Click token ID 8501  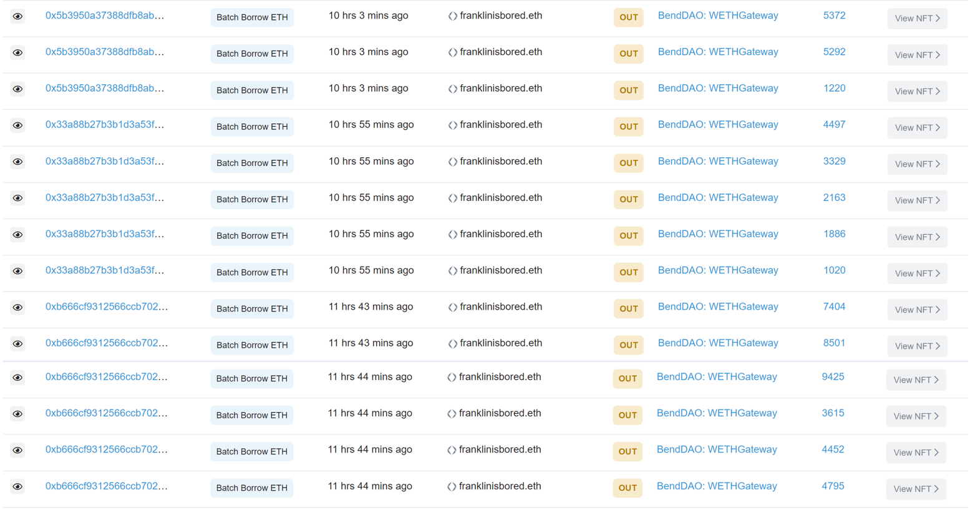point(834,343)
